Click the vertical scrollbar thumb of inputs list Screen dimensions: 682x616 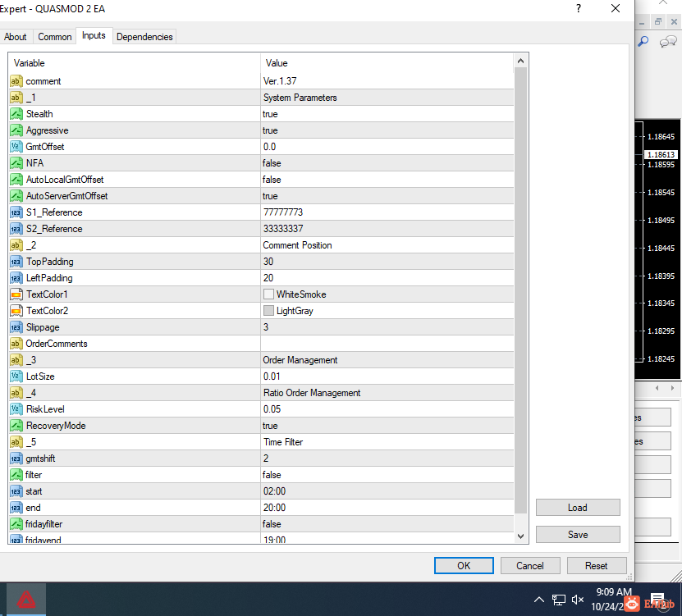click(520, 290)
